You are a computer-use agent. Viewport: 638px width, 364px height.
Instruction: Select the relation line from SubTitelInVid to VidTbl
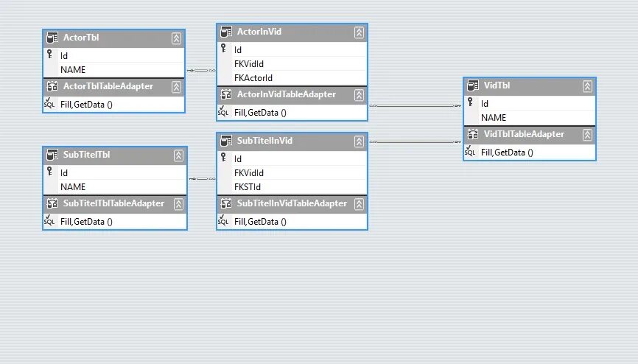pyautogui.click(x=415, y=141)
